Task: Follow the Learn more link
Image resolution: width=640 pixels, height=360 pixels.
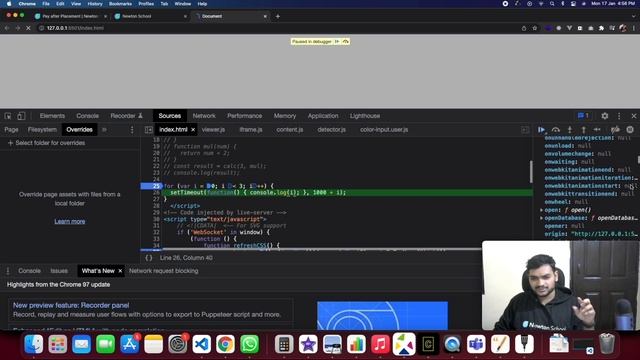Action: pyautogui.click(x=70, y=221)
